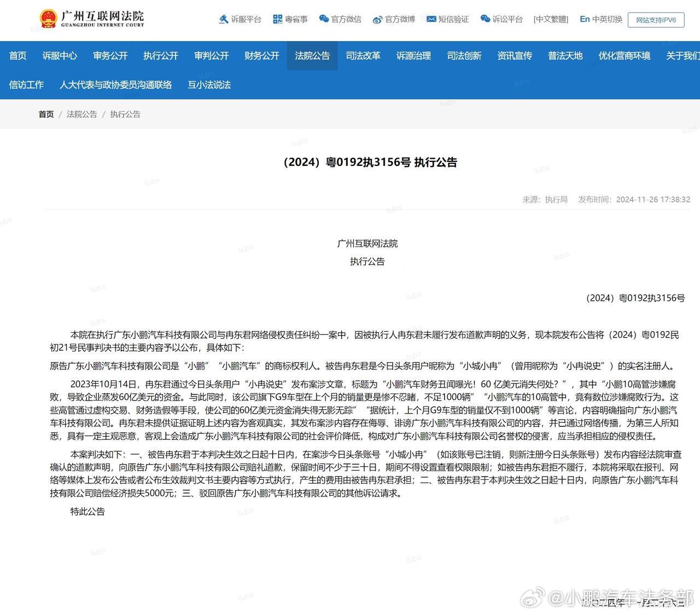Image resolution: width=700 pixels, height=615 pixels.
Task: Open the 诉服中心 menu item
Action: [60, 55]
